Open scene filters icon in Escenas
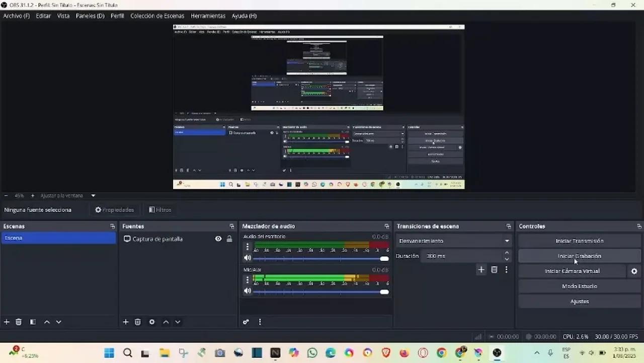 coord(33,322)
